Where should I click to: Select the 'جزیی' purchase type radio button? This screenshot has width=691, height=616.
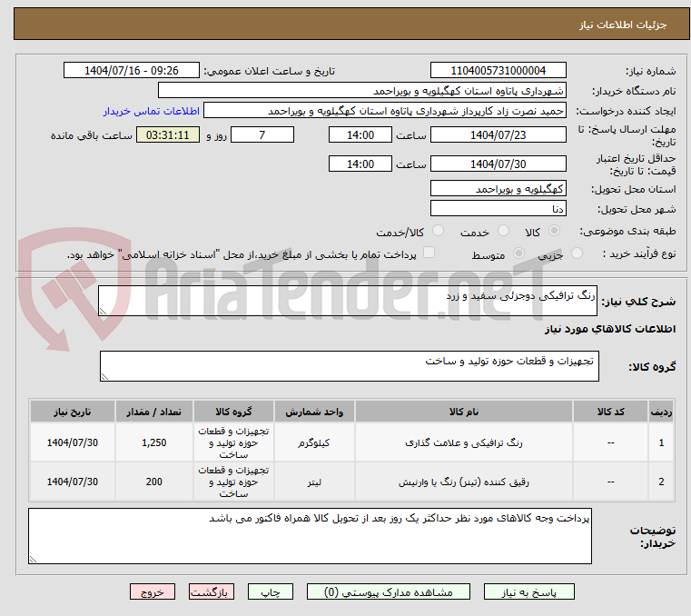(x=577, y=253)
